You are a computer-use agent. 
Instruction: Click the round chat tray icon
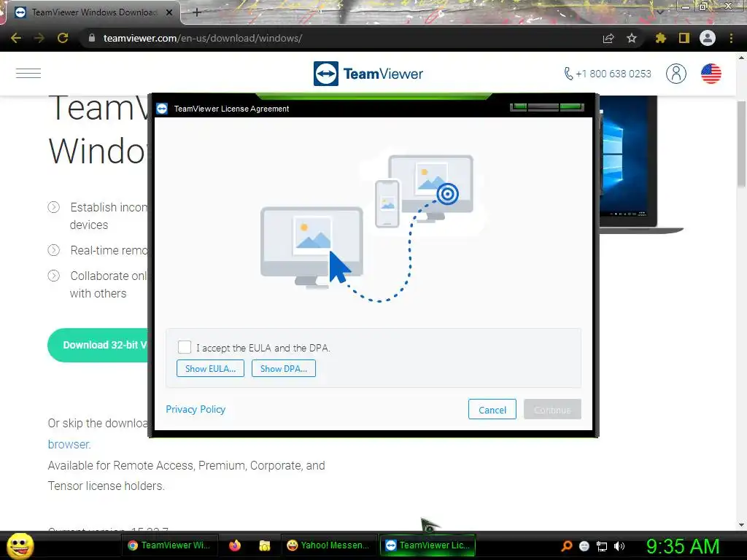coord(584,546)
